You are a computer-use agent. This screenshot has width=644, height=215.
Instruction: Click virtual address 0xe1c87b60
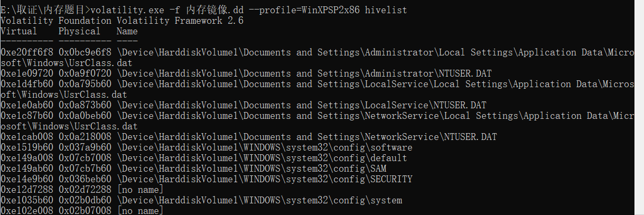coord(27,116)
